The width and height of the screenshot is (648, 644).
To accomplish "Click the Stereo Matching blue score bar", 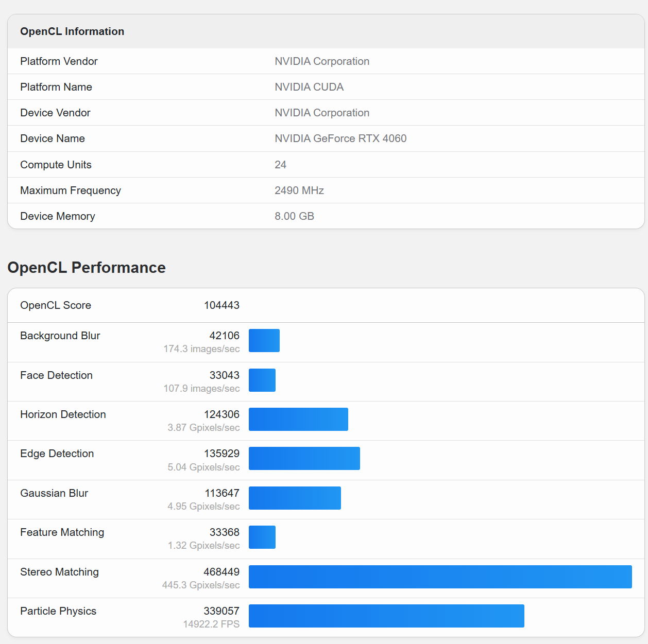I will 440,577.
